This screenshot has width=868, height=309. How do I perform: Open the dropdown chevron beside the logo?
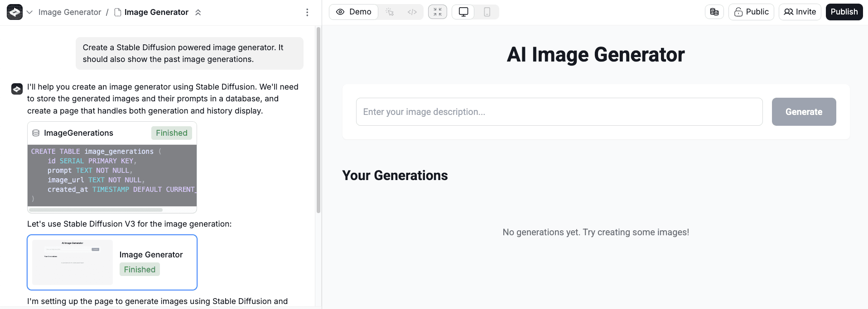point(29,12)
